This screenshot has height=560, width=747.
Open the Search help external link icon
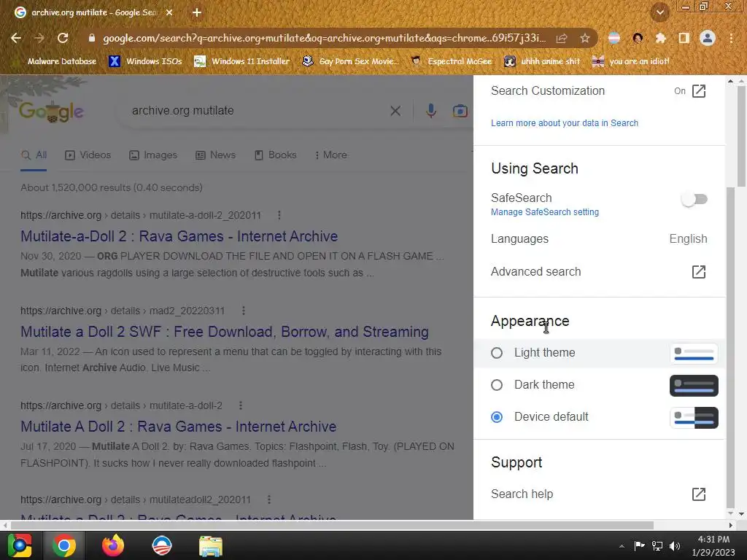click(699, 494)
